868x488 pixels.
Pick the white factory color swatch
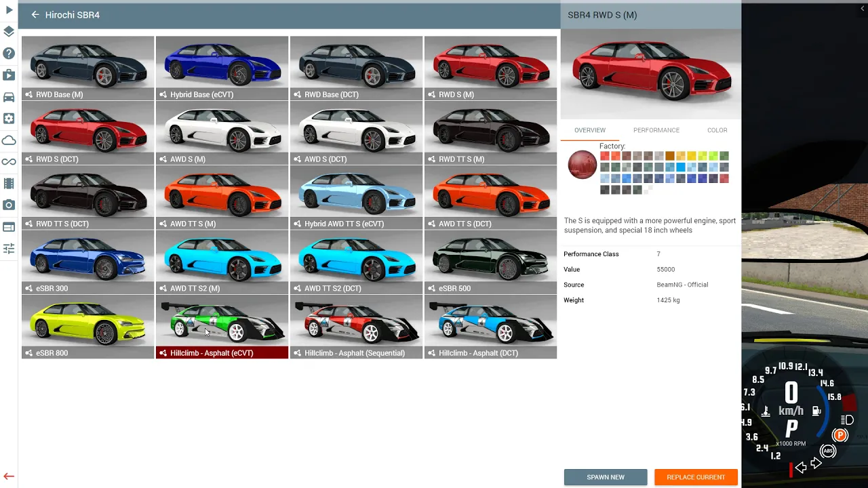tap(648, 190)
